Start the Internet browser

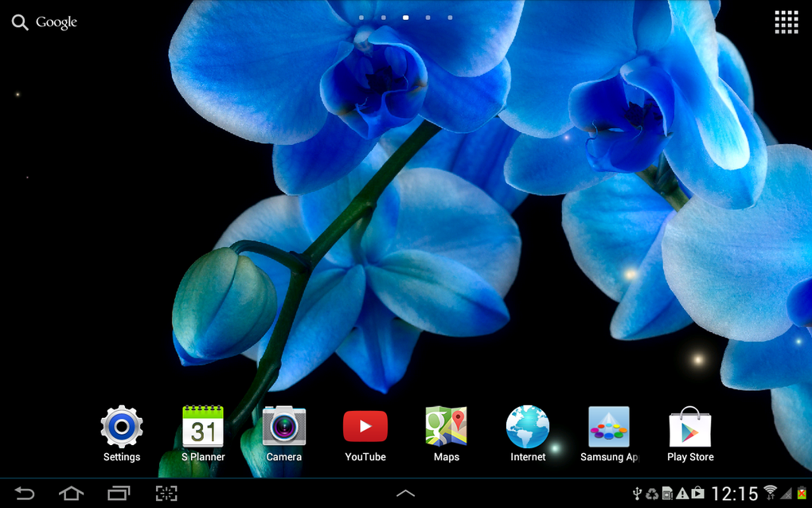527,427
